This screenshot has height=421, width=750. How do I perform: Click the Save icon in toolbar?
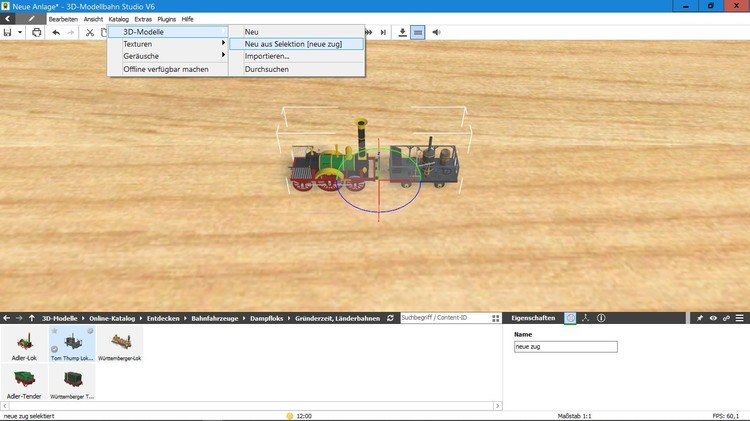7,33
